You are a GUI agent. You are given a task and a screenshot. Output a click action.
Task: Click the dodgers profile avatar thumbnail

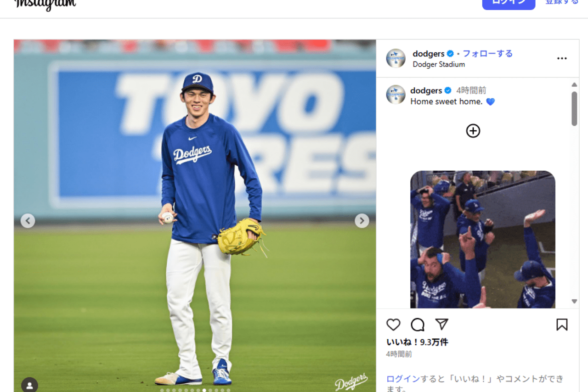click(396, 58)
